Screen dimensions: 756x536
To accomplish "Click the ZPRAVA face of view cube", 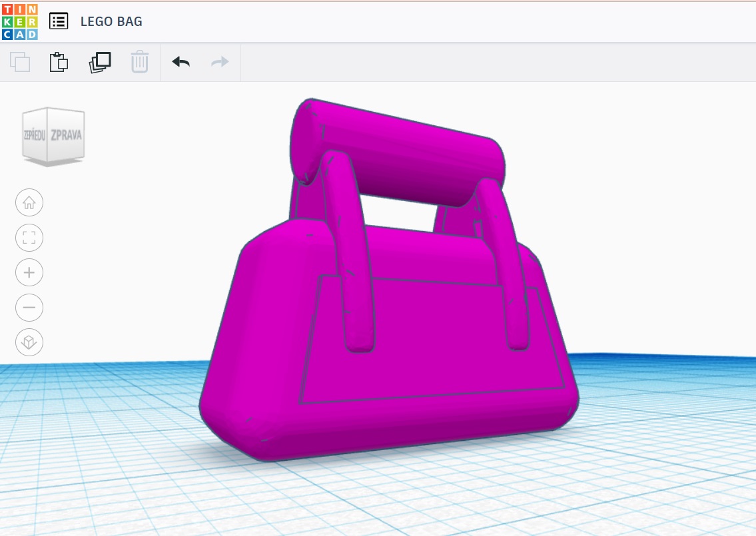I will (x=67, y=135).
